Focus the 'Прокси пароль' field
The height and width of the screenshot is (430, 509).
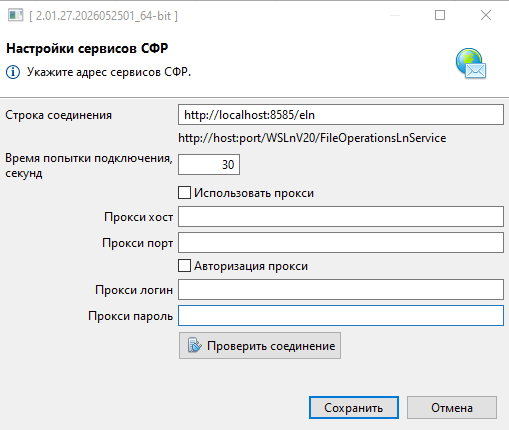(341, 316)
